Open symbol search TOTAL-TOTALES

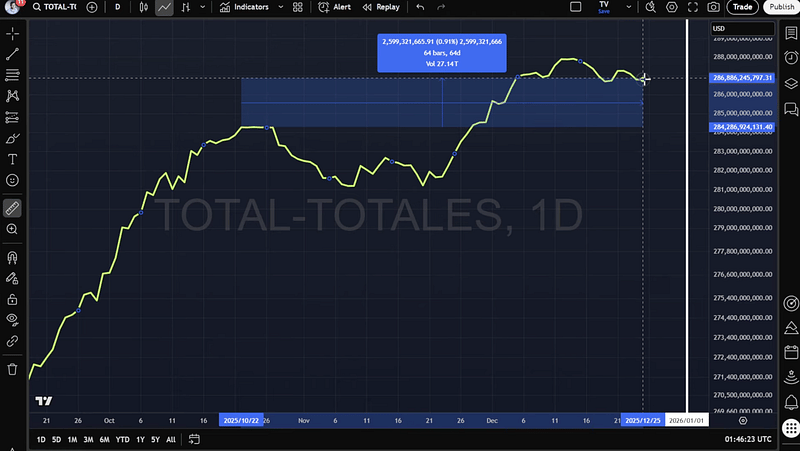(x=55, y=7)
